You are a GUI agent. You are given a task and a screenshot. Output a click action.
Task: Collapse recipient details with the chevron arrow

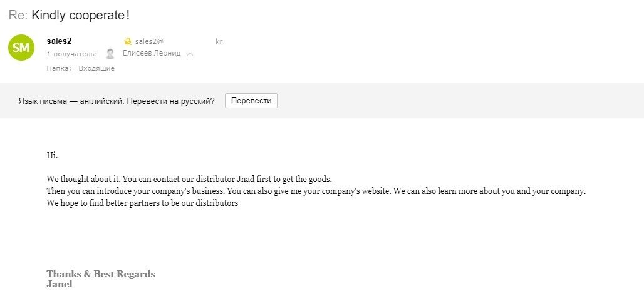[190, 54]
